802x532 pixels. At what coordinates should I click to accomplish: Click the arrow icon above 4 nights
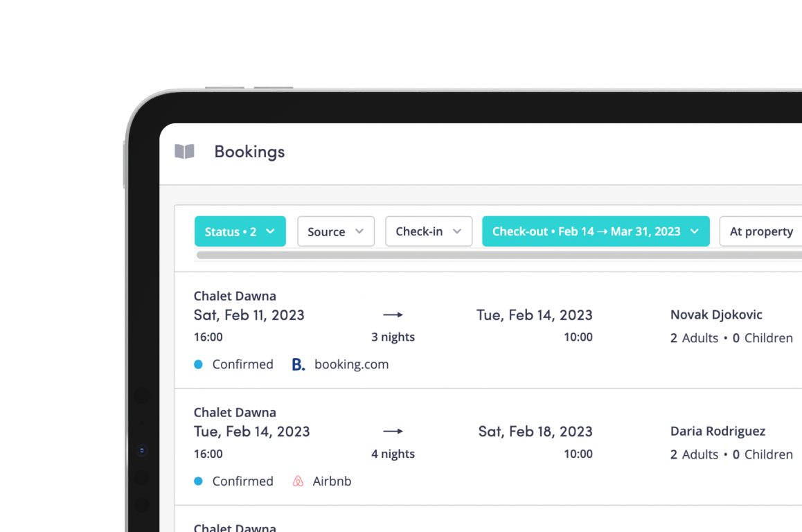point(393,432)
